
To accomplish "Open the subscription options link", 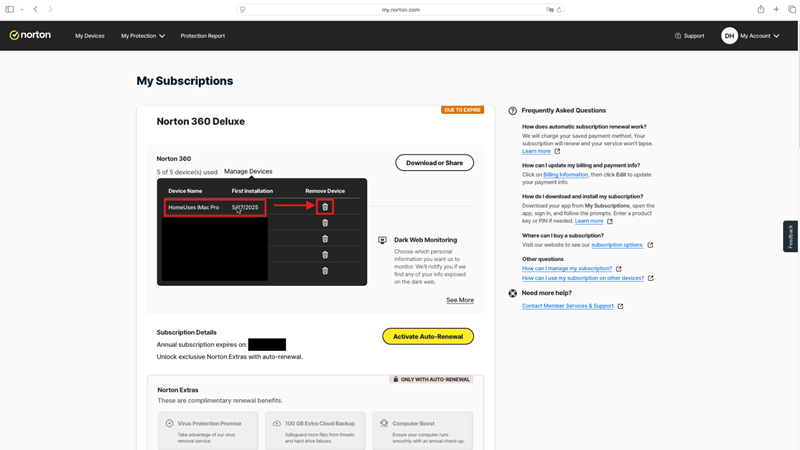I will (x=617, y=245).
